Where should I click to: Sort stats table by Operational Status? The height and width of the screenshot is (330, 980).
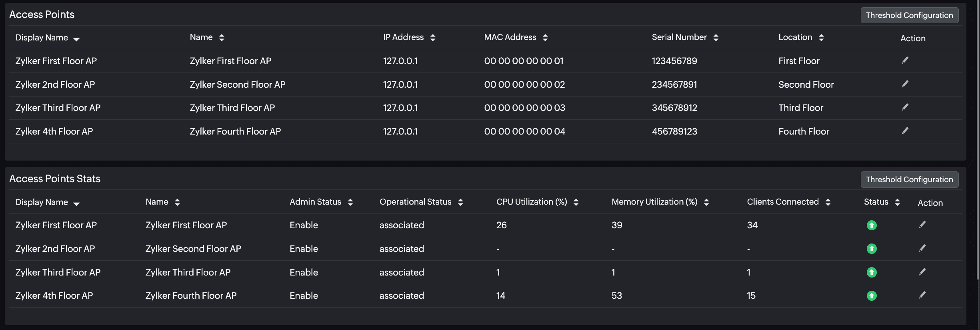460,202
